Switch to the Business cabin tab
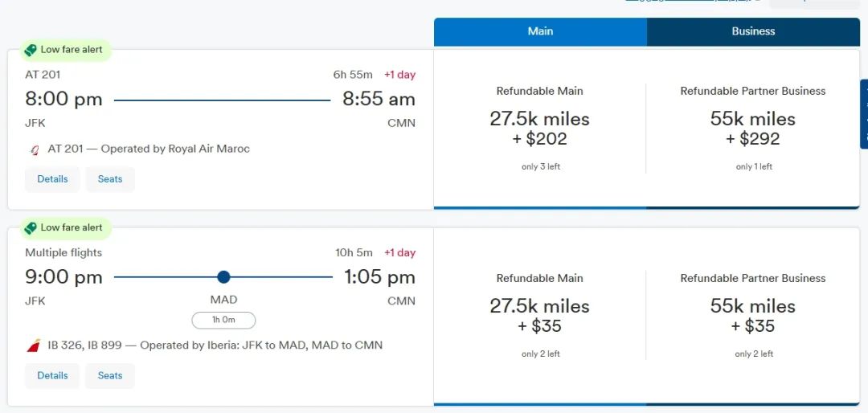868x413 pixels. (x=753, y=31)
